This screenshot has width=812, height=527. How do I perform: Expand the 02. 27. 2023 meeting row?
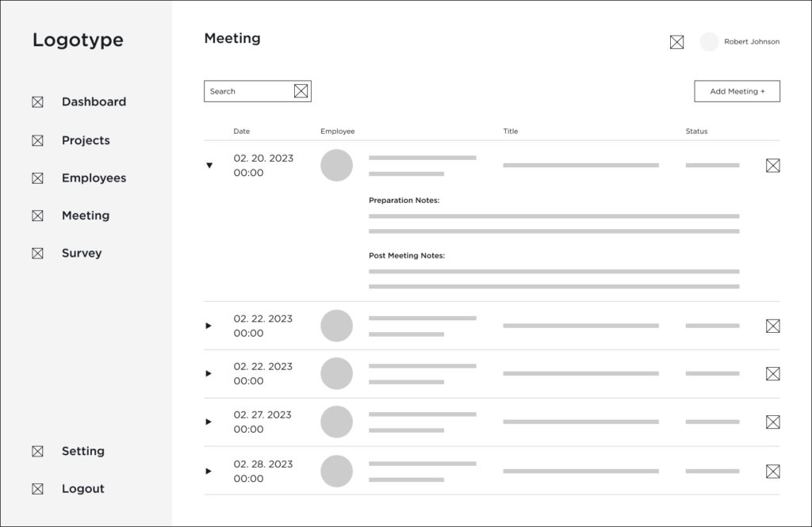pyautogui.click(x=209, y=422)
